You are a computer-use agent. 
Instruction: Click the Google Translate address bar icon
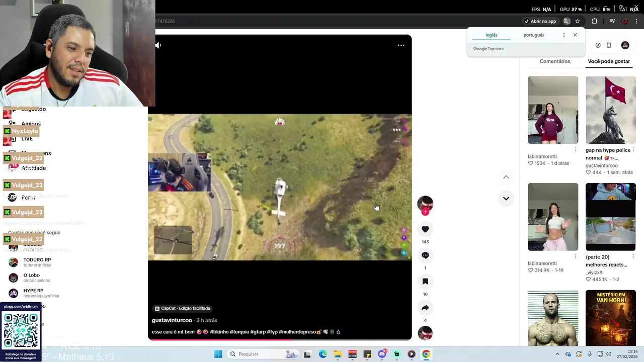point(567,21)
